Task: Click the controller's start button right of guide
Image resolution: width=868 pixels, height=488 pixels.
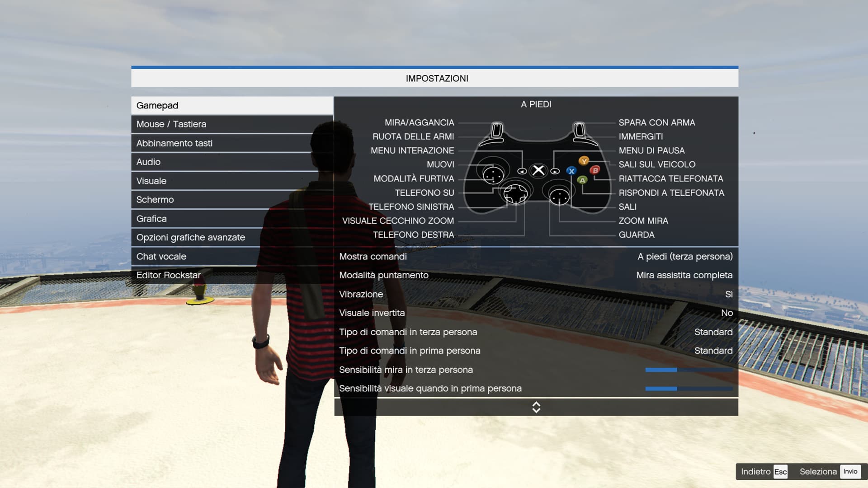Action: coord(555,171)
